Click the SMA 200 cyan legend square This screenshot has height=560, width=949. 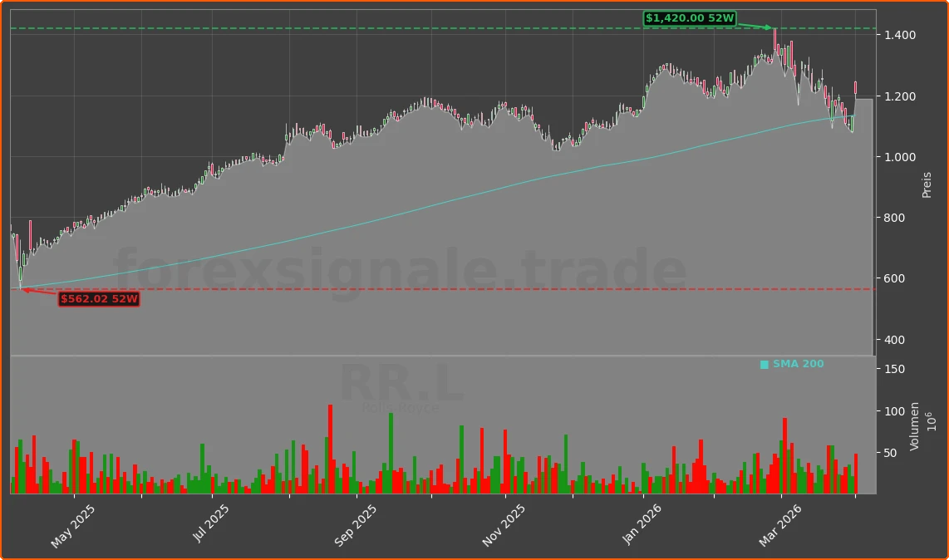765,365
